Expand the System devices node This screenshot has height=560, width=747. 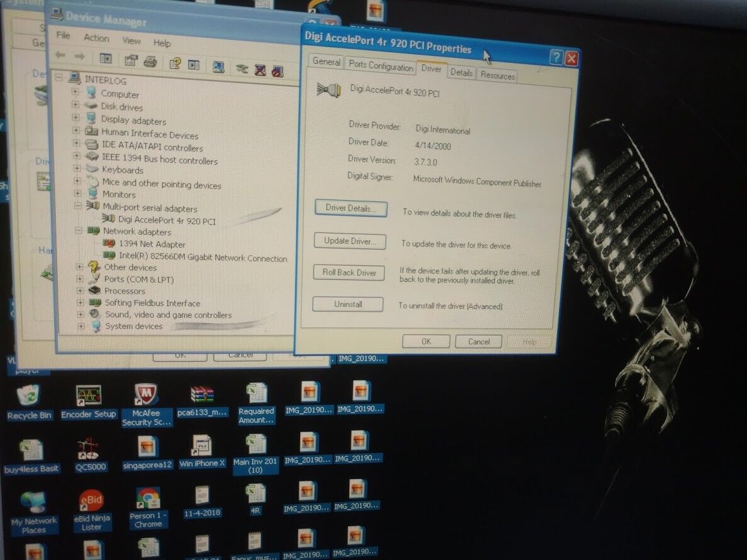tap(81, 326)
